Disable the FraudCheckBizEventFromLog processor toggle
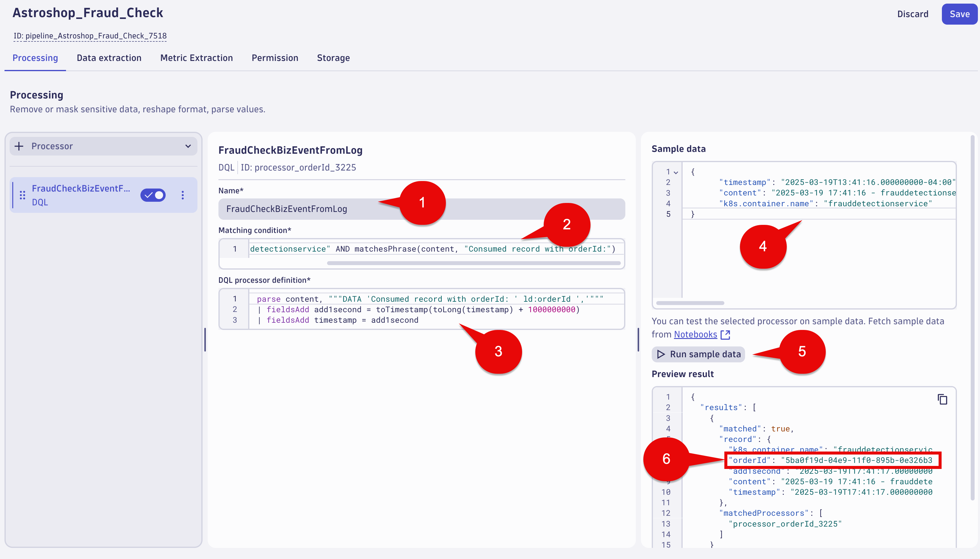Screen dimensions: 980x559 point(153,195)
